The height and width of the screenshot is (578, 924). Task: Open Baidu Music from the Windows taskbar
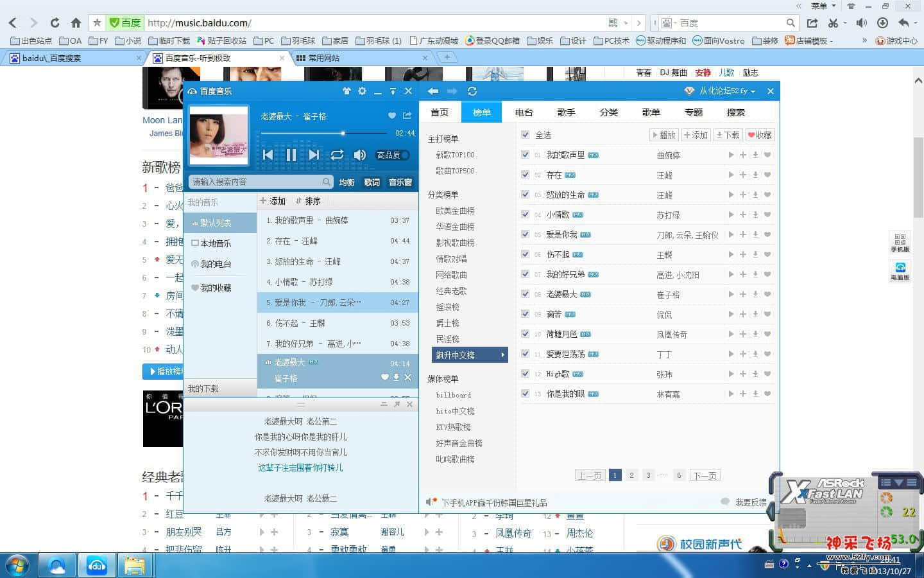tap(97, 566)
